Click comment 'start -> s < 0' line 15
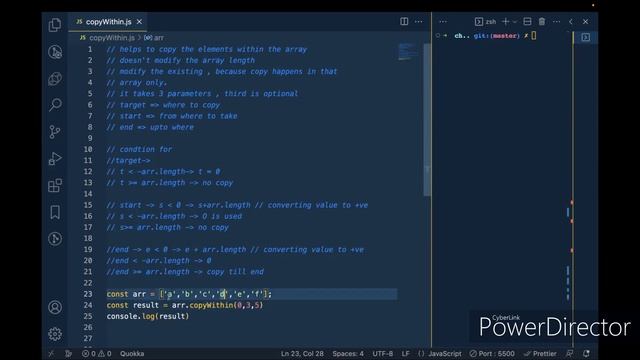 click(237, 205)
